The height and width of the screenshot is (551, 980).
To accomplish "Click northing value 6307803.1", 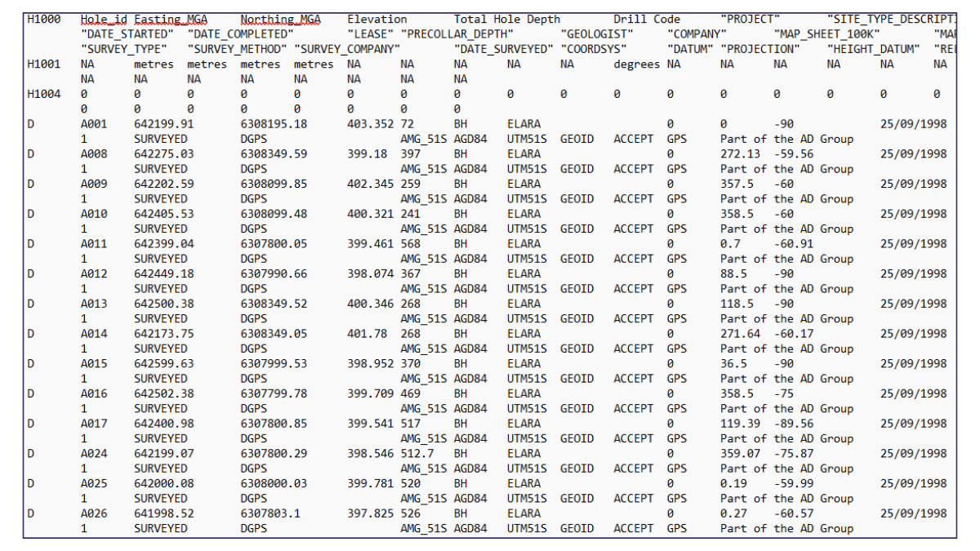I will 271,513.
